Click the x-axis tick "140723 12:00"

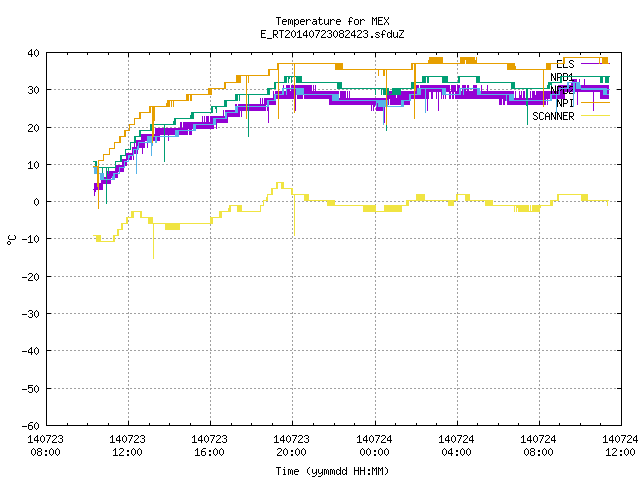[x=127, y=446]
